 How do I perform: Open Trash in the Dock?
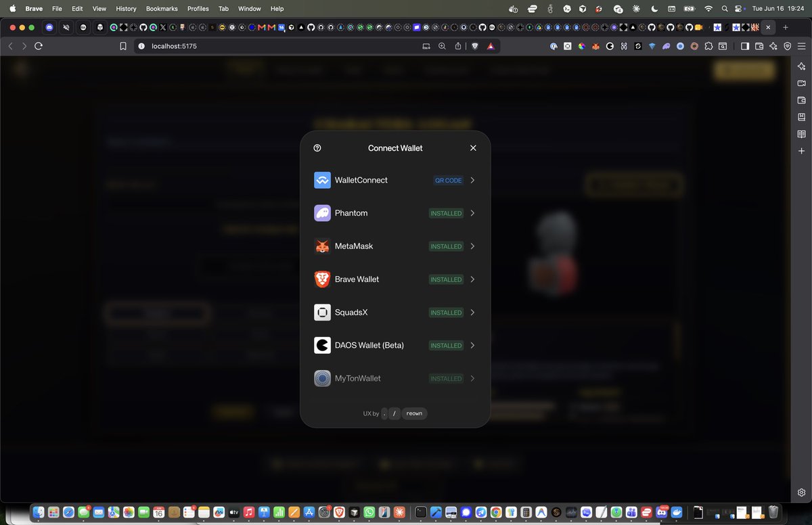coord(773,512)
